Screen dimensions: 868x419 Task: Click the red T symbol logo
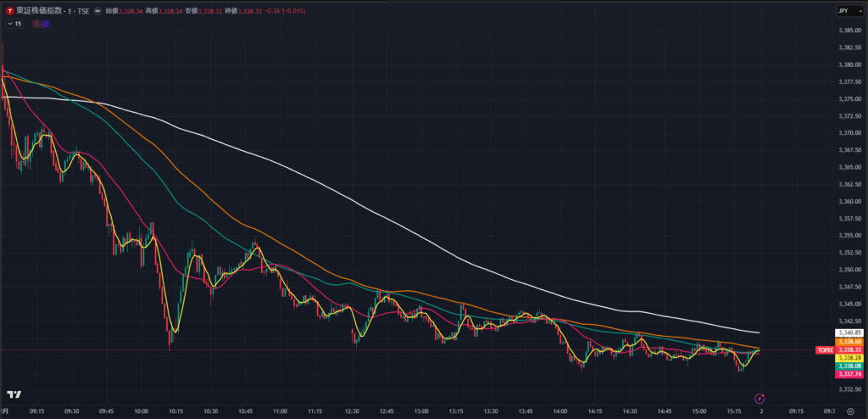click(x=8, y=10)
